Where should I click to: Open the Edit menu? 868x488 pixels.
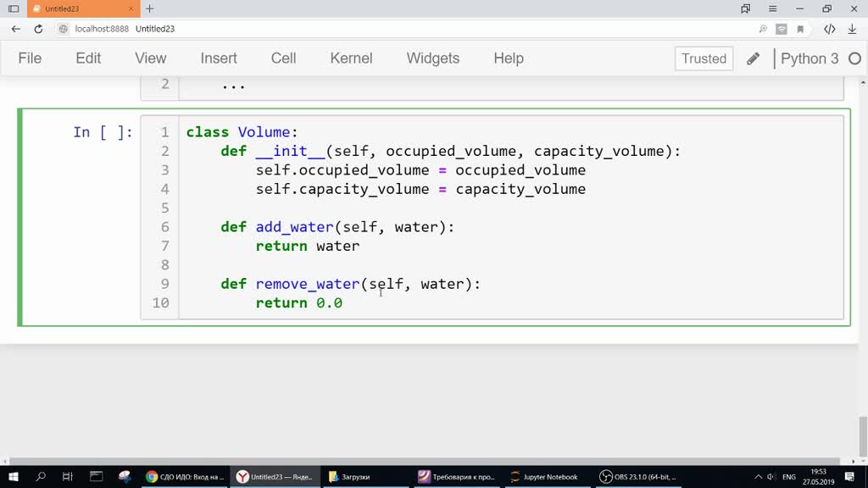point(88,58)
